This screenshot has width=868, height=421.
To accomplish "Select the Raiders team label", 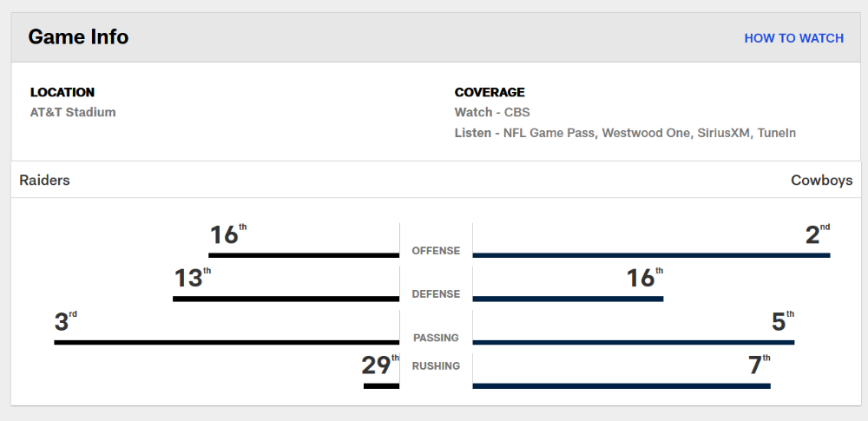I will click(45, 181).
